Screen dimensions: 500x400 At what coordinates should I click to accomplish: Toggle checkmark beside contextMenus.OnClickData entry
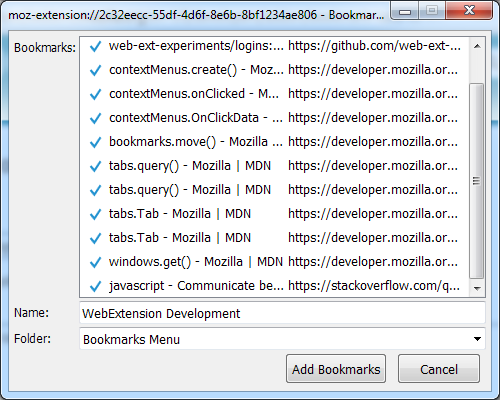click(95, 118)
